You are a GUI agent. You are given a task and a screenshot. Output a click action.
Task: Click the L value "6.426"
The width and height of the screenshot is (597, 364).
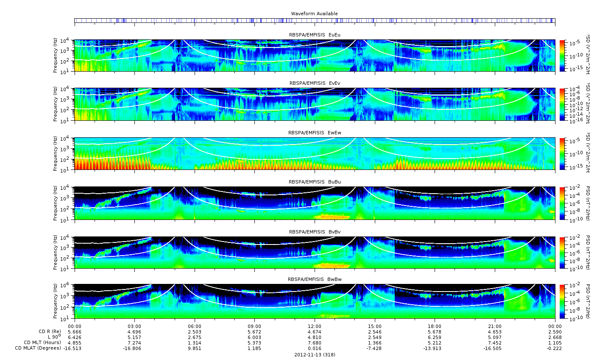click(75, 337)
